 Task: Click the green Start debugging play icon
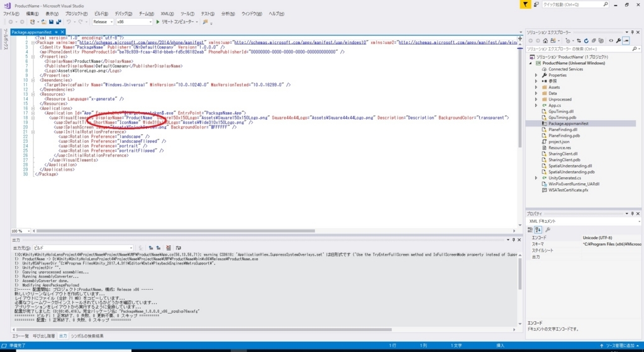click(x=158, y=22)
